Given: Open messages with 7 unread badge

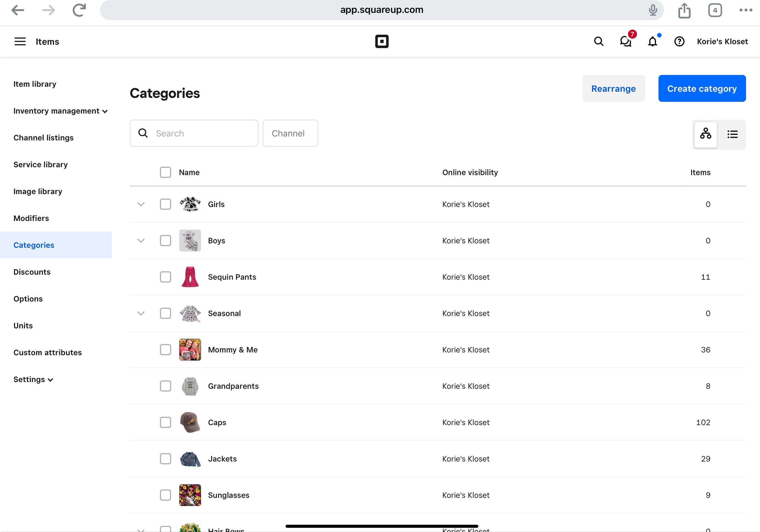Looking at the screenshot, I should 626,41.
